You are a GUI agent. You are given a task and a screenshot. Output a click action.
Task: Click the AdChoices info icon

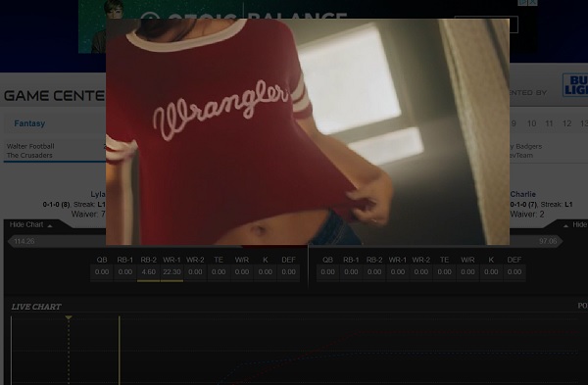tap(523, 3)
